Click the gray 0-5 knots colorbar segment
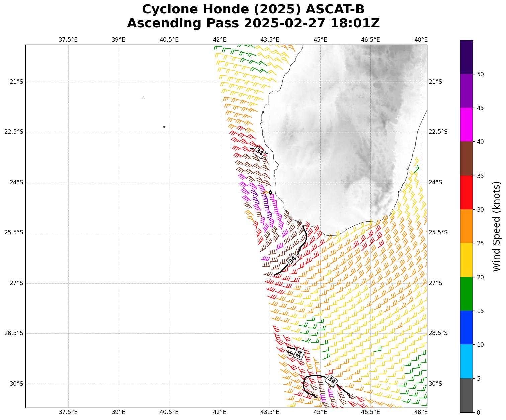This screenshot has width=506, height=420. click(466, 395)
